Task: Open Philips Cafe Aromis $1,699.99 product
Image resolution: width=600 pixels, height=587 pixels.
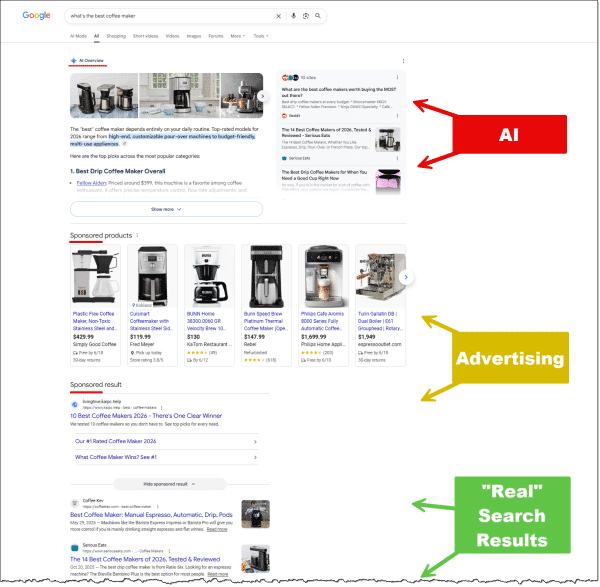Action: tap(323, 305)
